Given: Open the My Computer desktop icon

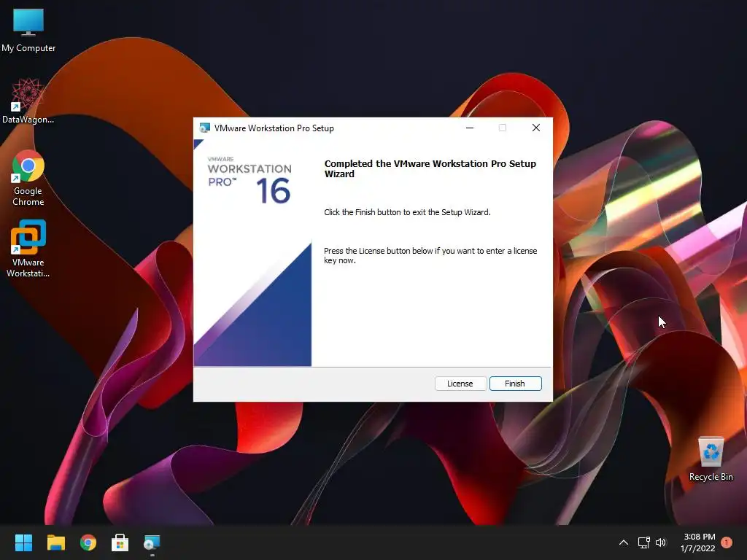Looking at the screenshot, I should click(28, 31).
